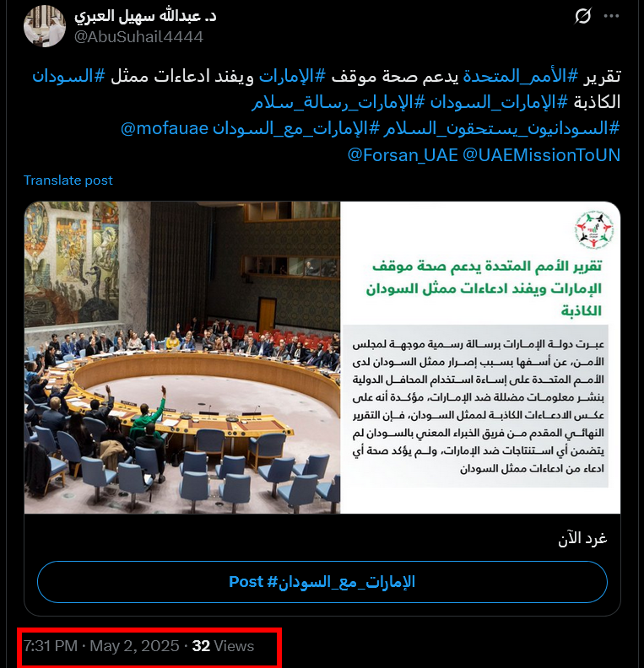Open the #الإمارات hashtag in first line

[292, 76]
